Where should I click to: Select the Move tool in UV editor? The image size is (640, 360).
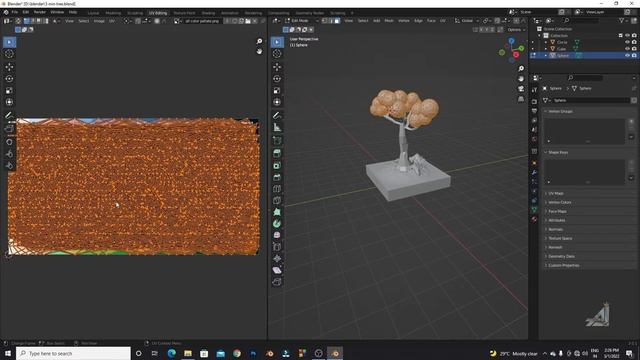pos(9,67)
